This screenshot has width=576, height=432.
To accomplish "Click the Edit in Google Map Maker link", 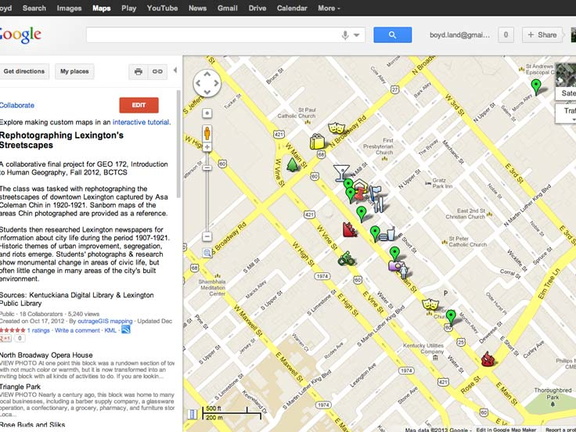I will 506,429.
